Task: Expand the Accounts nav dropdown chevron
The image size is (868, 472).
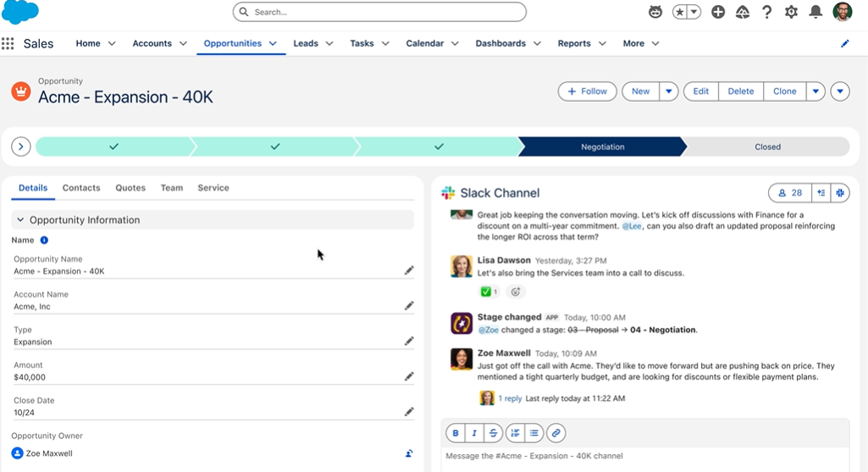Action: coord(183,44)
